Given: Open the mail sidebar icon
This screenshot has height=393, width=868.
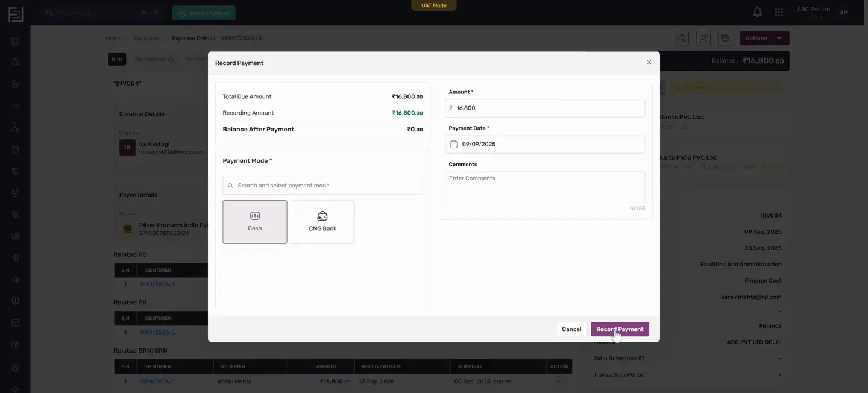Looking at the screenshot, I should (x=15, y=323).
